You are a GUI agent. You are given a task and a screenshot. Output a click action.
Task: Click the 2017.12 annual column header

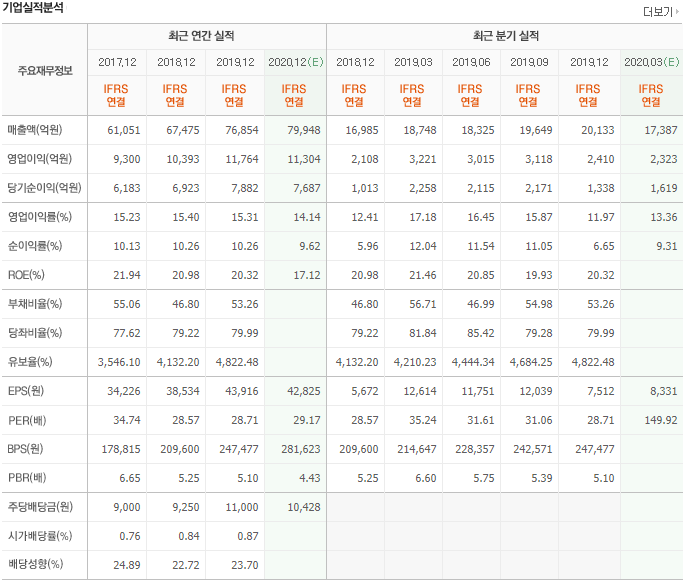pos(117,62)
